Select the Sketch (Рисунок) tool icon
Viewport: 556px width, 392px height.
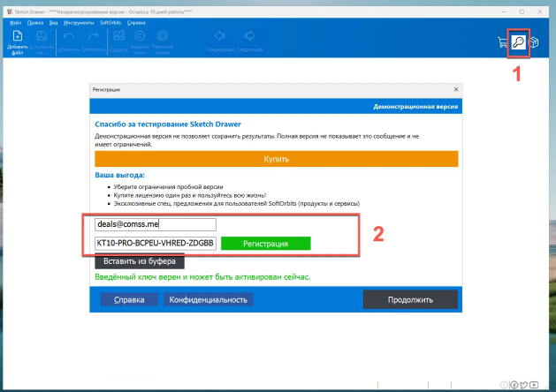tap(118, 36)
